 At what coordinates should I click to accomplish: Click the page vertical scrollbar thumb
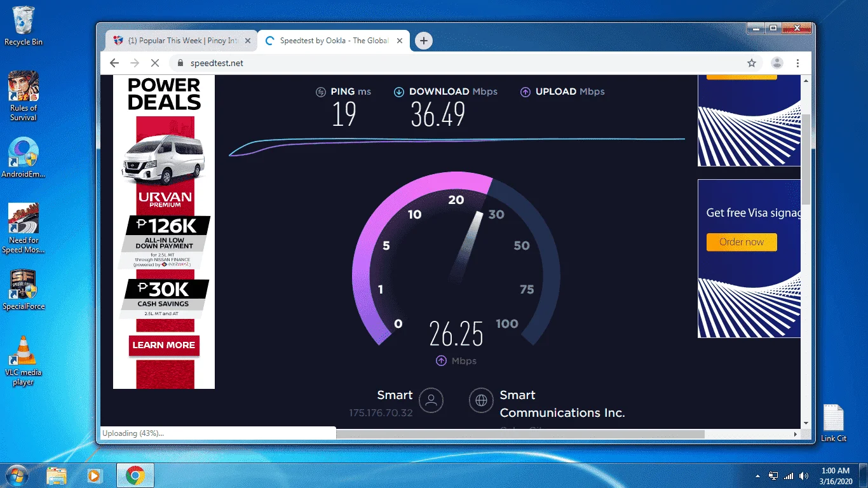click(806, 159)
